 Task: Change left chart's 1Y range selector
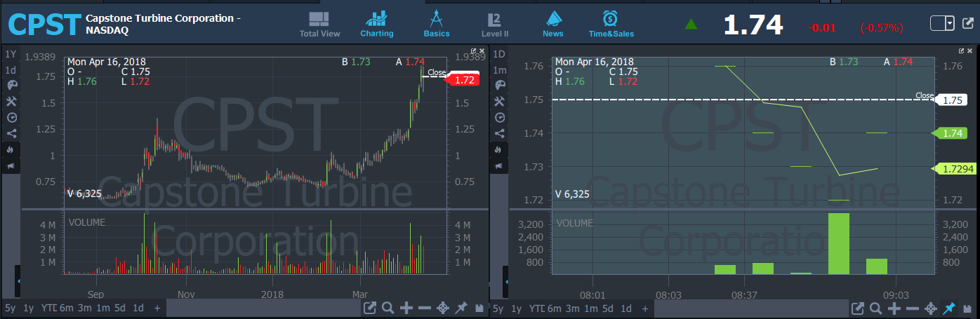[11, 54]
